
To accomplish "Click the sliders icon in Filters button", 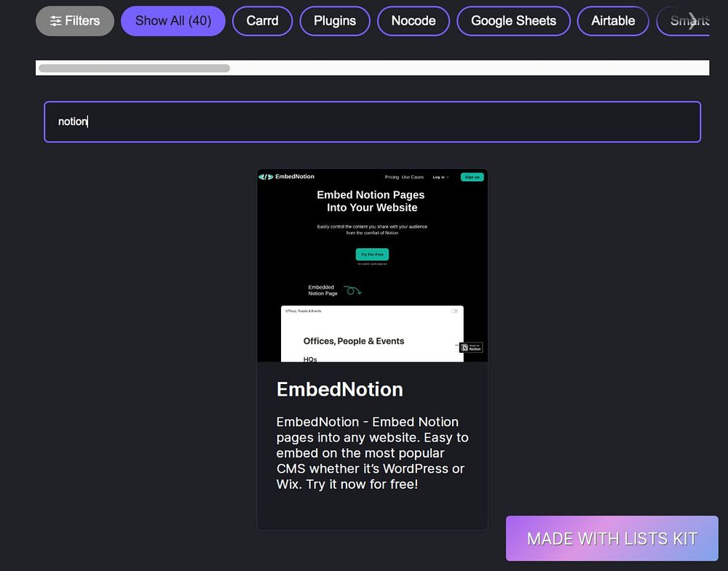I will [x=56, y=21].
